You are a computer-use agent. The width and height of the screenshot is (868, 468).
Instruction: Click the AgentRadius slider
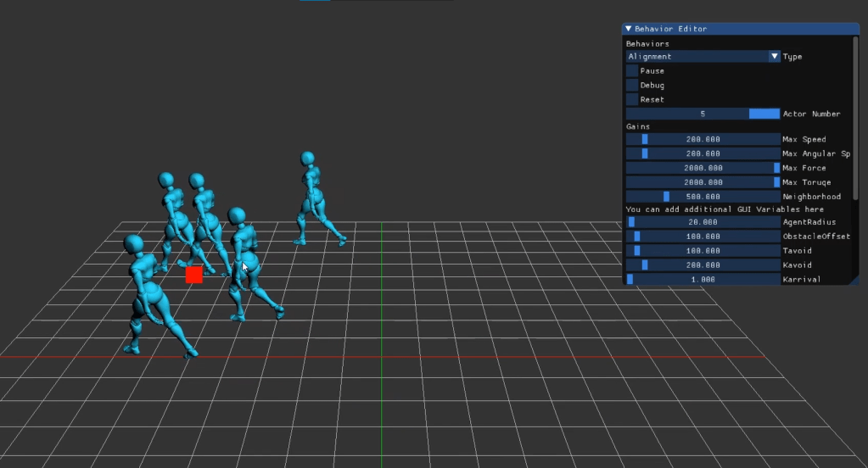click(x=703, y=222)
